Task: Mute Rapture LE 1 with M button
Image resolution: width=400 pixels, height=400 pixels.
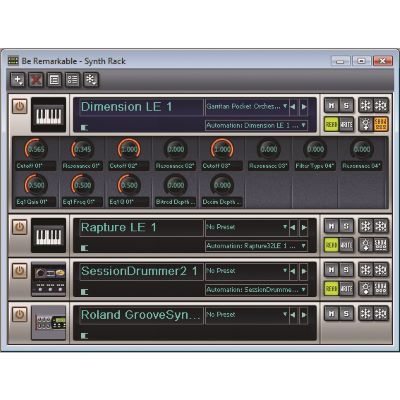Action: 331,226
